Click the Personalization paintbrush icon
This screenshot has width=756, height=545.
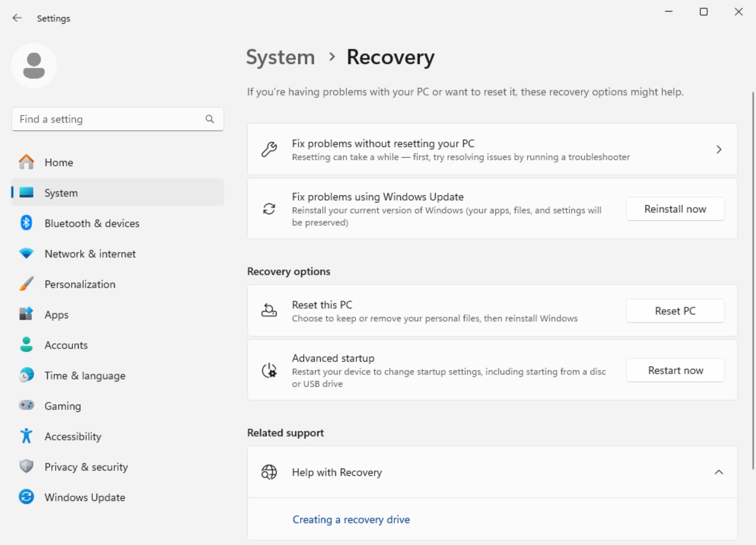click(x=26, y=284)
